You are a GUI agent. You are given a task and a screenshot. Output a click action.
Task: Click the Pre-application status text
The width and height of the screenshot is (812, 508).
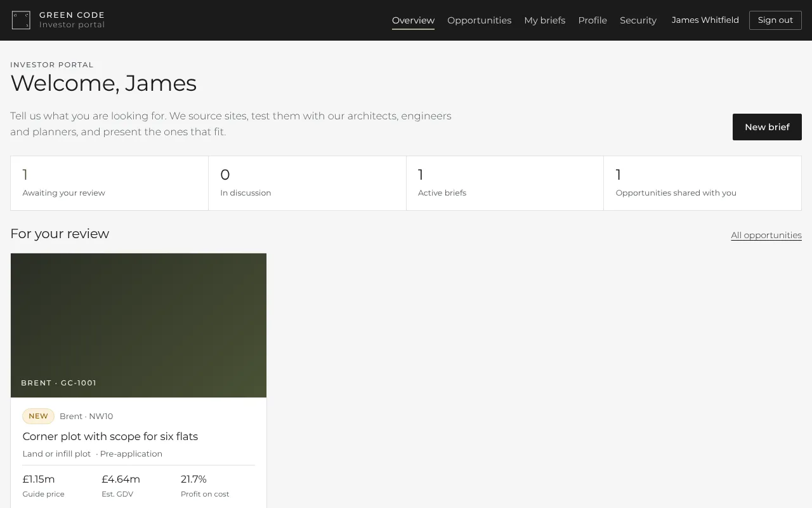tap(131, 454)
